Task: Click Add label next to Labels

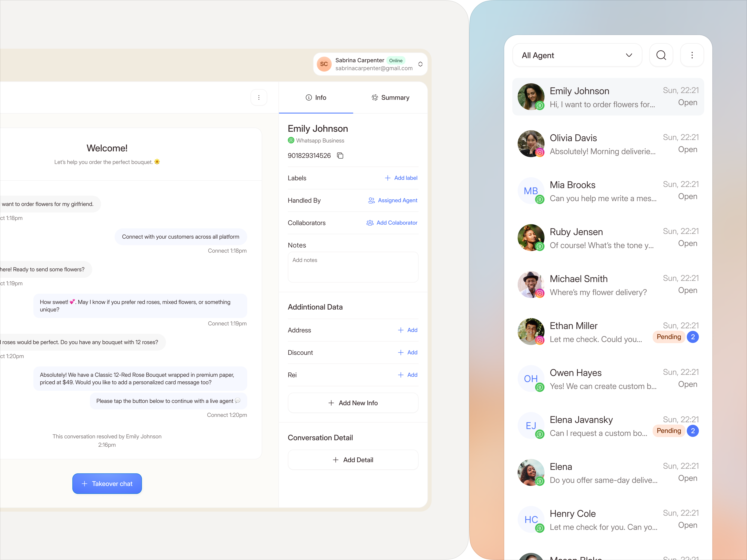Action: click(401, 178)
